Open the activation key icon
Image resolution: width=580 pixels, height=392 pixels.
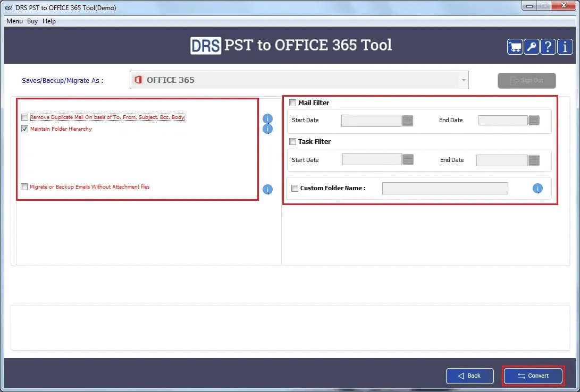pyautogui.click(x=532, y=47)
